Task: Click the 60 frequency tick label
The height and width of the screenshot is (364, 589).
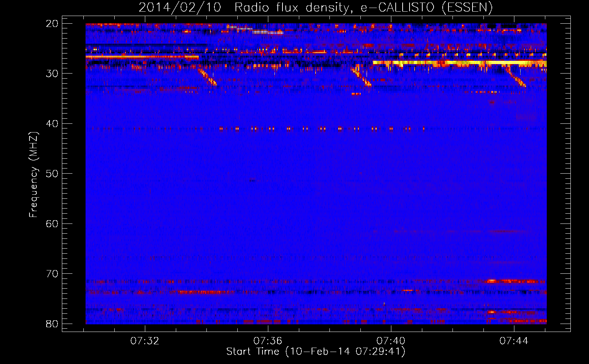Action: click(52, 224)
